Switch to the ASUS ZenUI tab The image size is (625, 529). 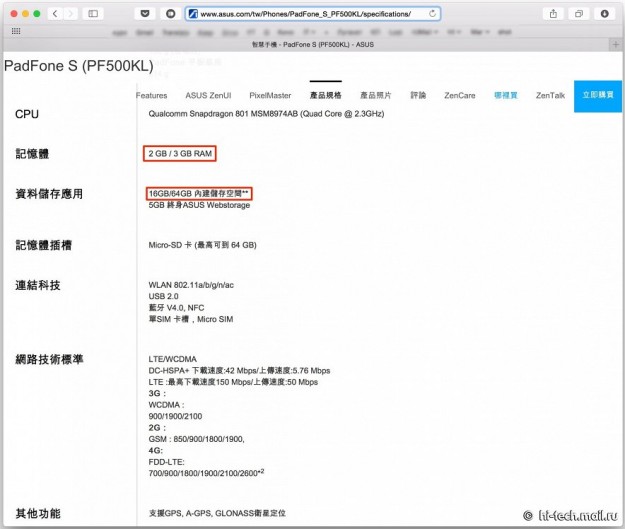tap(208, 95)
